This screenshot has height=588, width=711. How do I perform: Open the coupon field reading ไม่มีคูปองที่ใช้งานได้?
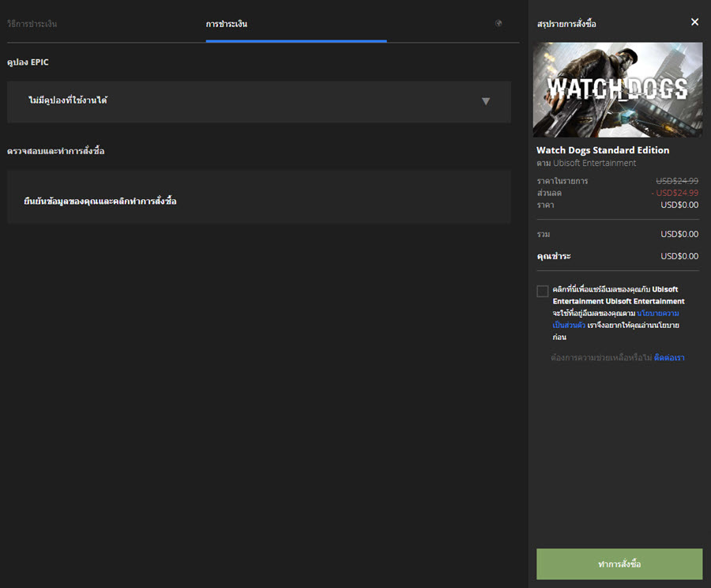coord(259,102)
